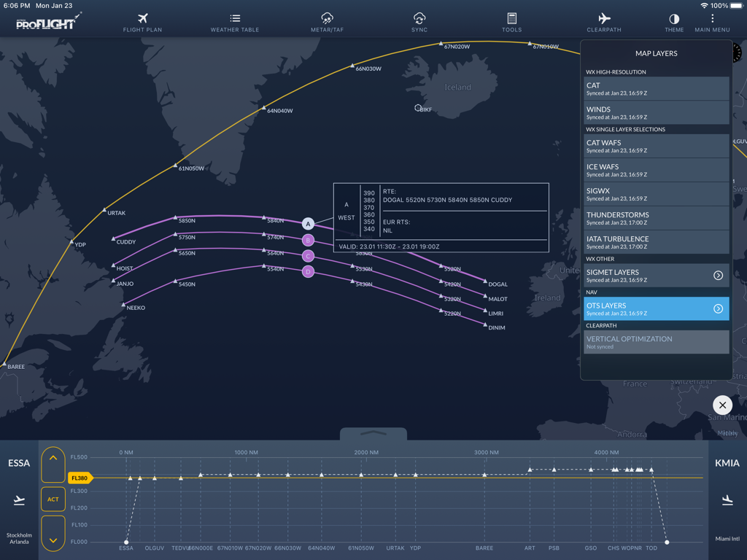Open the OTS LAYERS detail chevron
747x560 pixels.
pos(718,308)
